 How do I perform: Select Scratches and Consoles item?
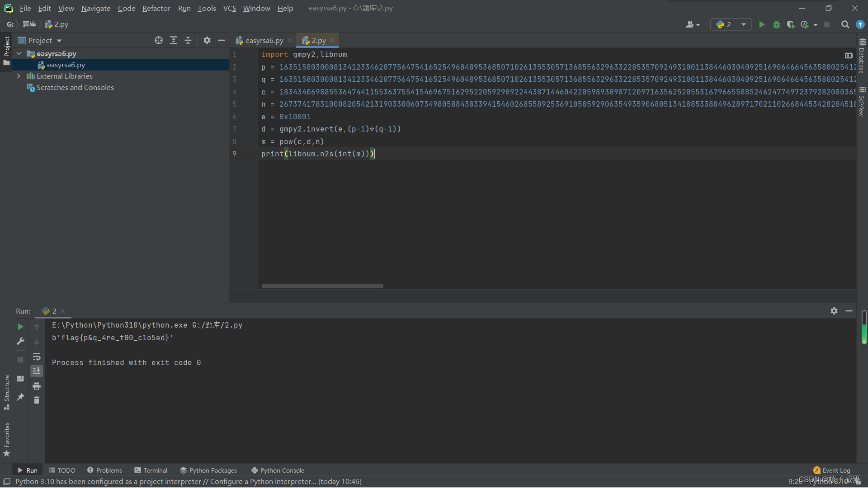coord(75,87)
